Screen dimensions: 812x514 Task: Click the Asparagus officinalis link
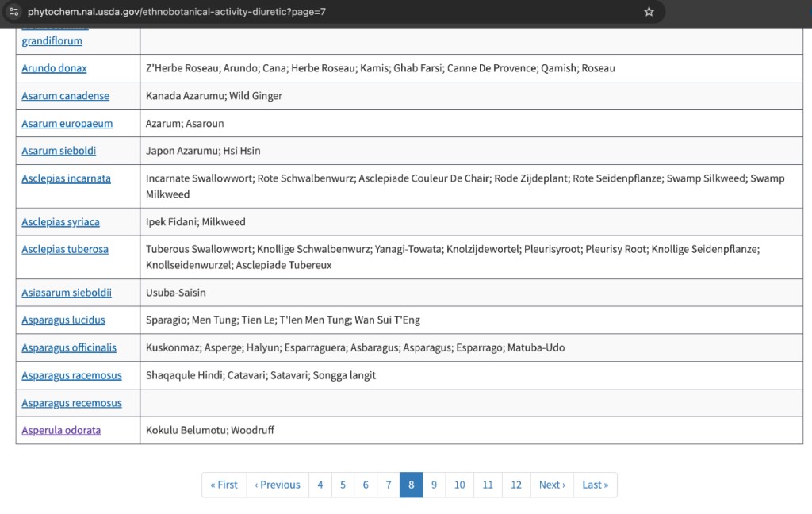coord(69,347)
